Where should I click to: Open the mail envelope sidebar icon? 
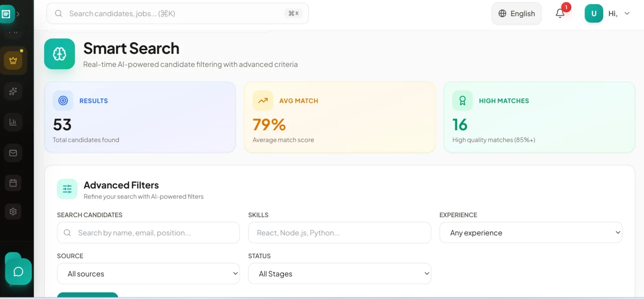click(x=13, y=153)
